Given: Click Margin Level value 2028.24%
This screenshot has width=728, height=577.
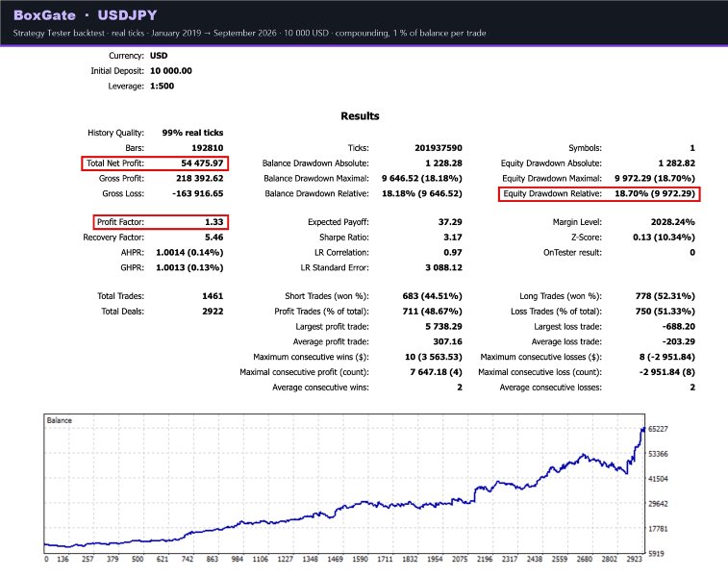Looking at the screenshot, I should [673, 222].
